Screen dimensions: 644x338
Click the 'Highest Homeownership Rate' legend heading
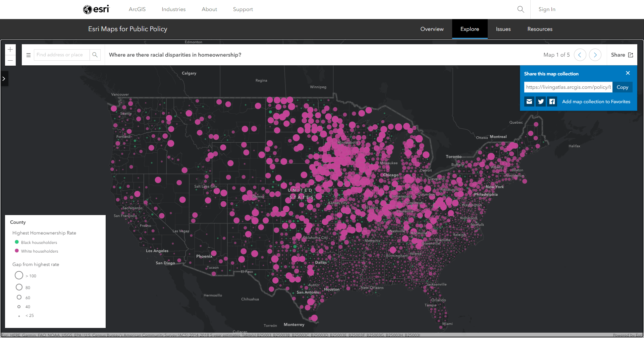[44, 233]
